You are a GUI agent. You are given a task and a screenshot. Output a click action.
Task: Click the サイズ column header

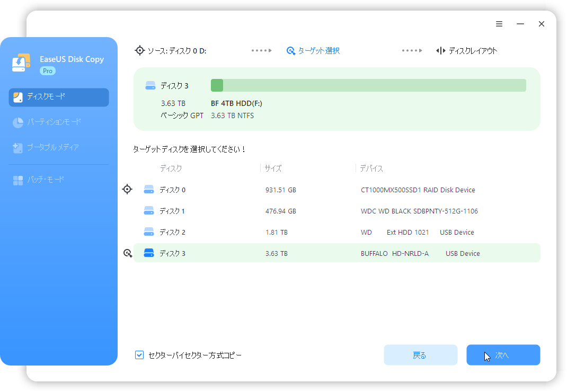(273, 168)
